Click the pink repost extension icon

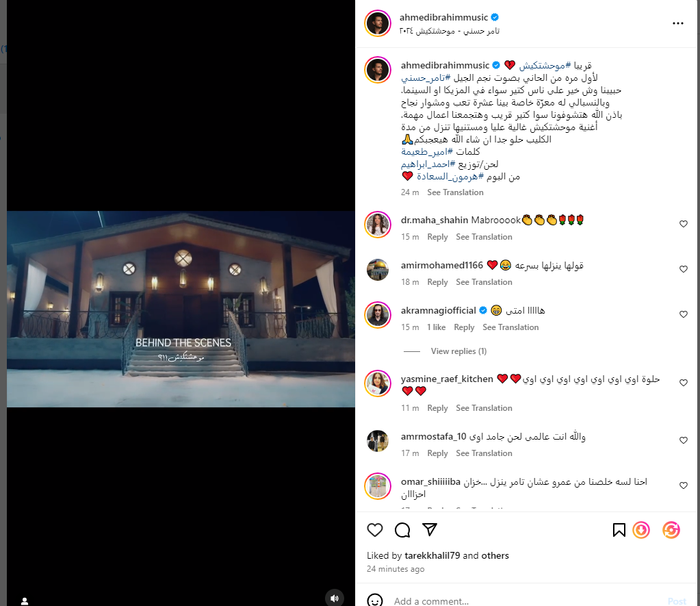coord(671,530)
